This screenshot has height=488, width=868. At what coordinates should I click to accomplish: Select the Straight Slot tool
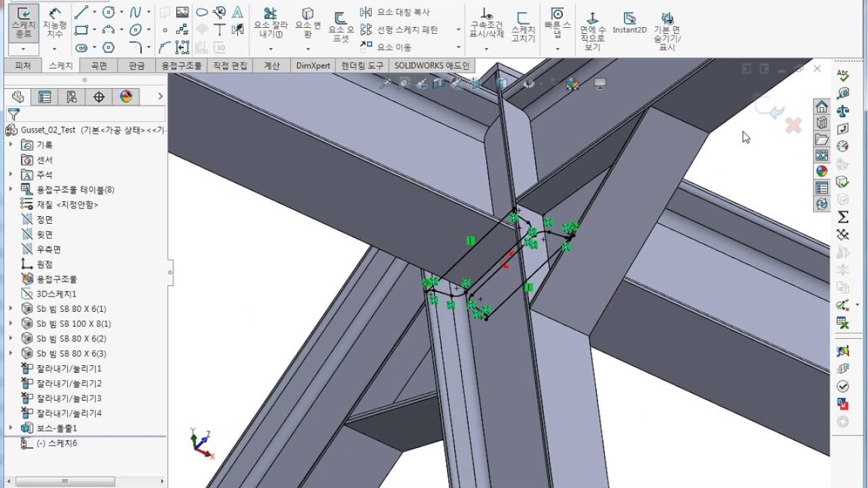[x=81, y=47]
